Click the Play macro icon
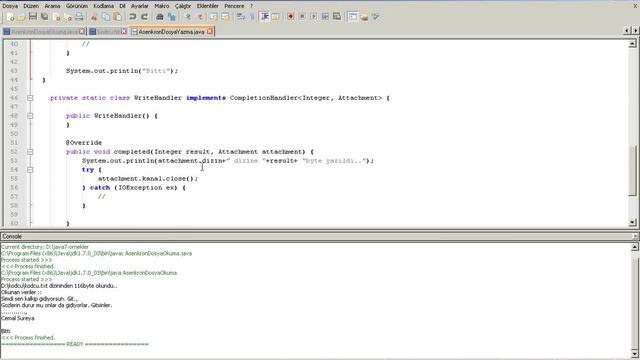The width and height of the screenshot is (640, 360). pyautogui.click(x=313, y=17)
